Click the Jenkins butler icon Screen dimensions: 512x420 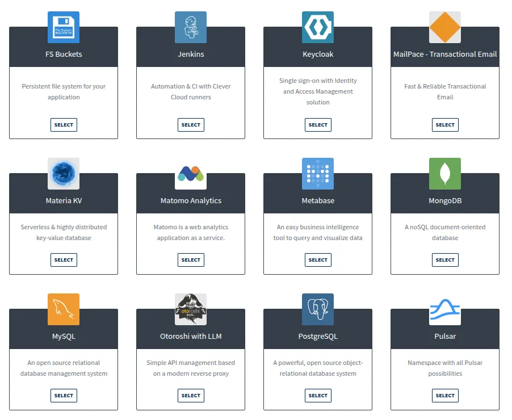(x=191, y=27)
